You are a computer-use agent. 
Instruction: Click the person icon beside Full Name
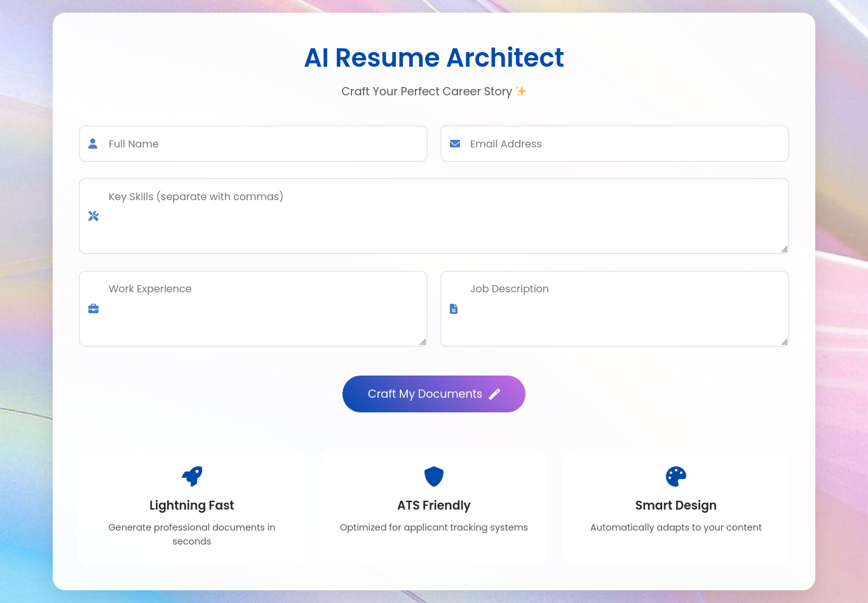click(x=93, y=144)
